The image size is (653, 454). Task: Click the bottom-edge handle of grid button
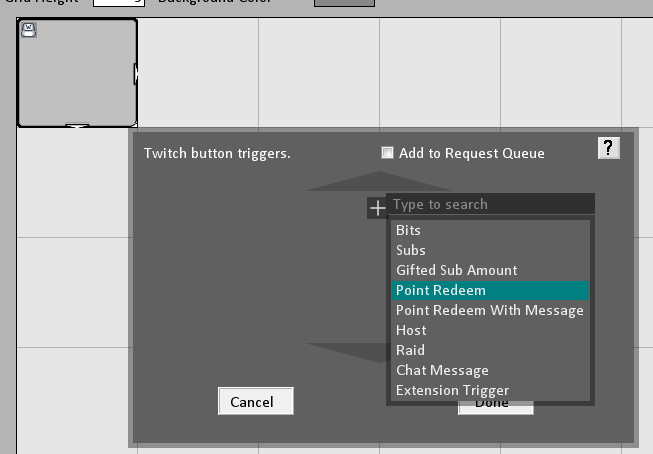tap(77, 125)
